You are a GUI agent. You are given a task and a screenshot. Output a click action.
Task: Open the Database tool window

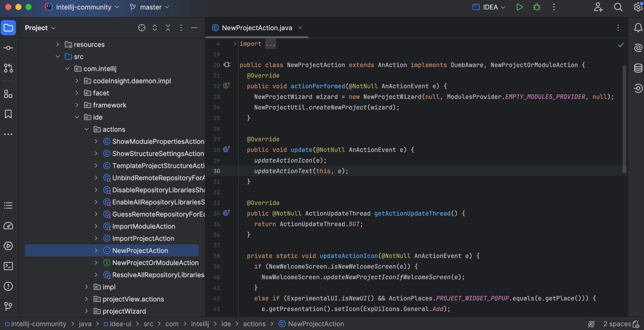click(x=638, y=68)
